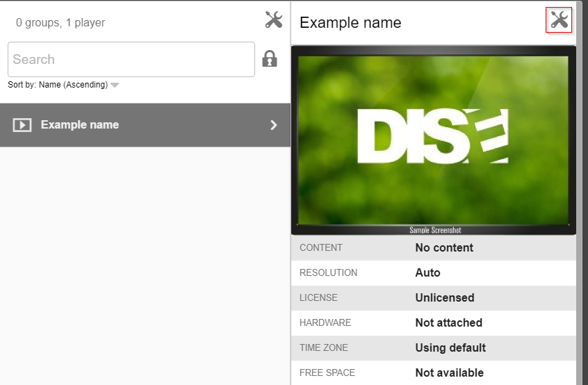Select the Auto resolution value

(x=427, y=272)
